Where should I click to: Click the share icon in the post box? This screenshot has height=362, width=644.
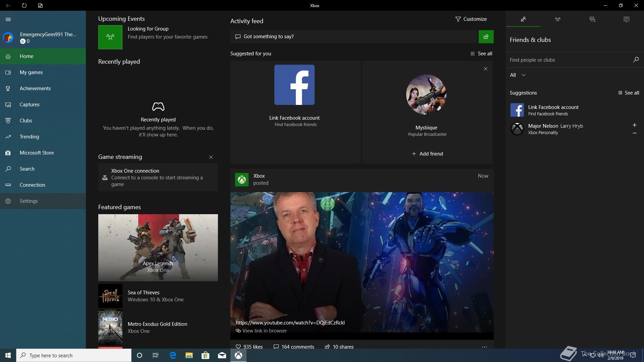click(x=486, y=37)
